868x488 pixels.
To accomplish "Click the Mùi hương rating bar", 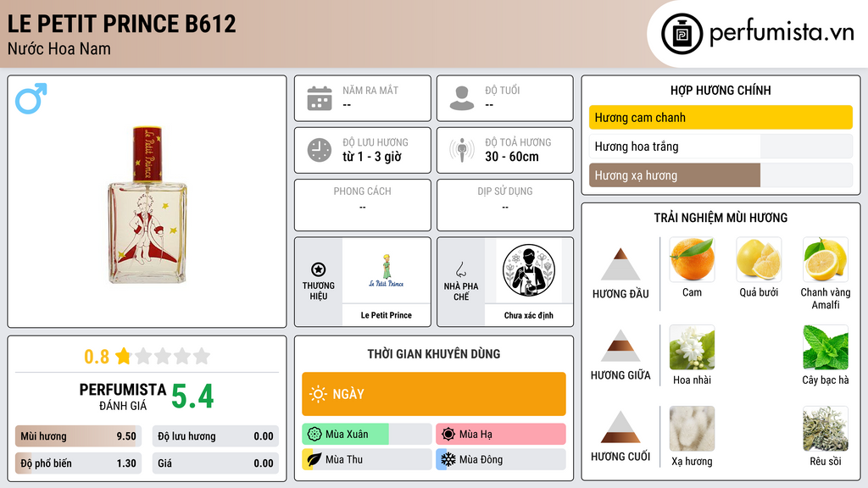I will pyautogui.click(x=78, y=436).
